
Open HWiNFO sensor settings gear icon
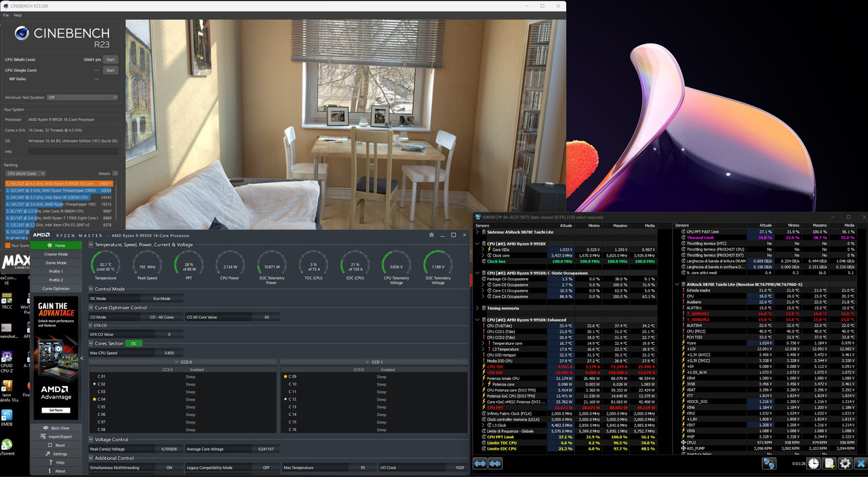[845, 463]
